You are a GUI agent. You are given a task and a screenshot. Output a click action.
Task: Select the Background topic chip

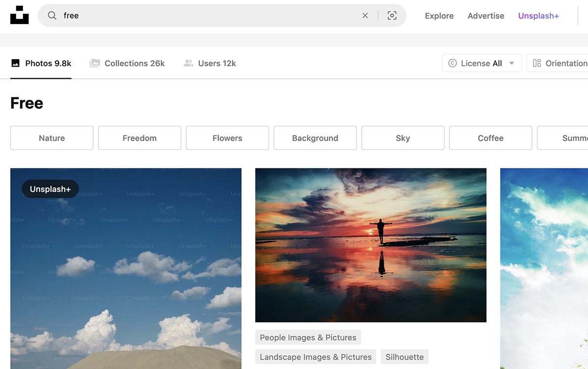(x=315, y=138)
